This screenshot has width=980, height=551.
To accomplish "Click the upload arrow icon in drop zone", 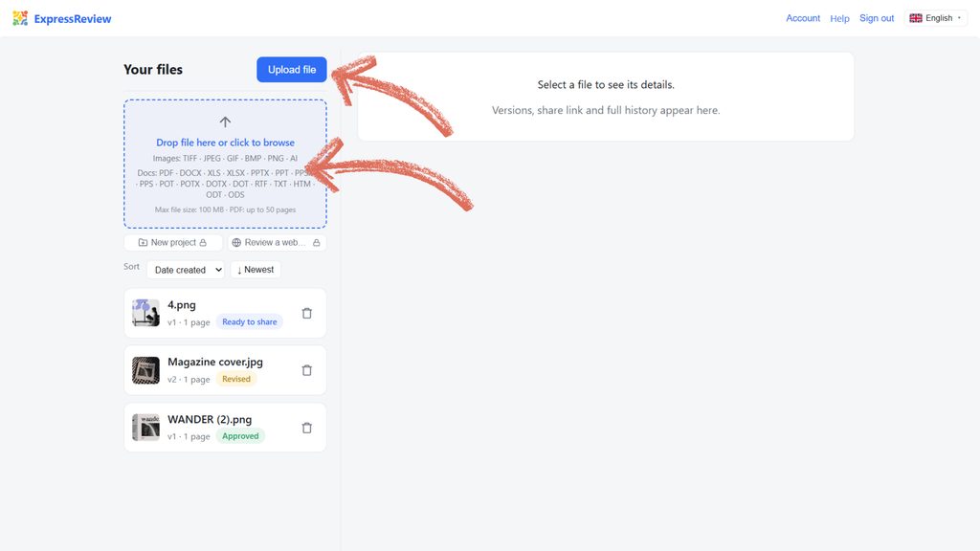I will [x=225, y=121].
